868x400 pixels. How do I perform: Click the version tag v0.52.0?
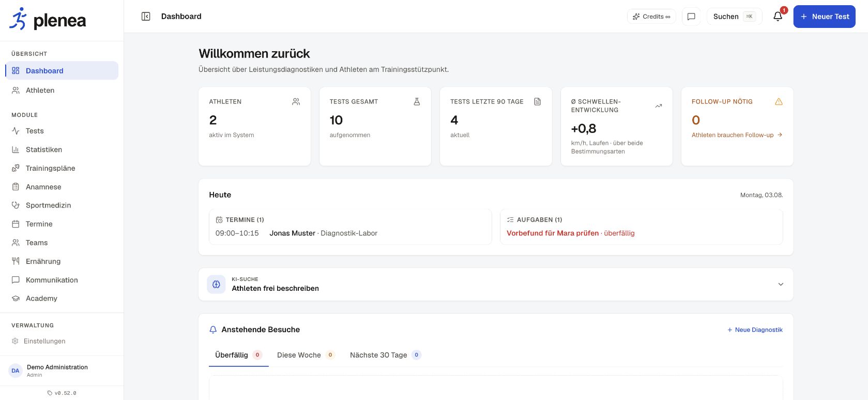(x=62, y=393)
